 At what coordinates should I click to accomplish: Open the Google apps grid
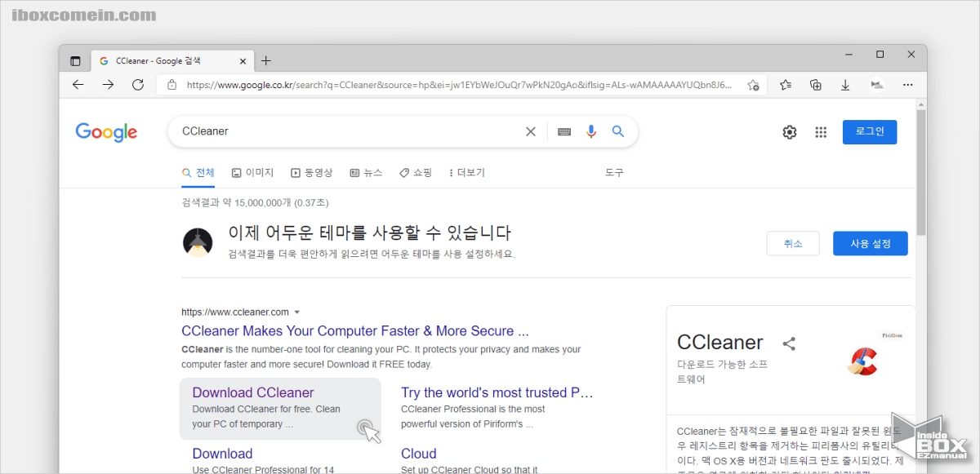(x=821, y=131)
